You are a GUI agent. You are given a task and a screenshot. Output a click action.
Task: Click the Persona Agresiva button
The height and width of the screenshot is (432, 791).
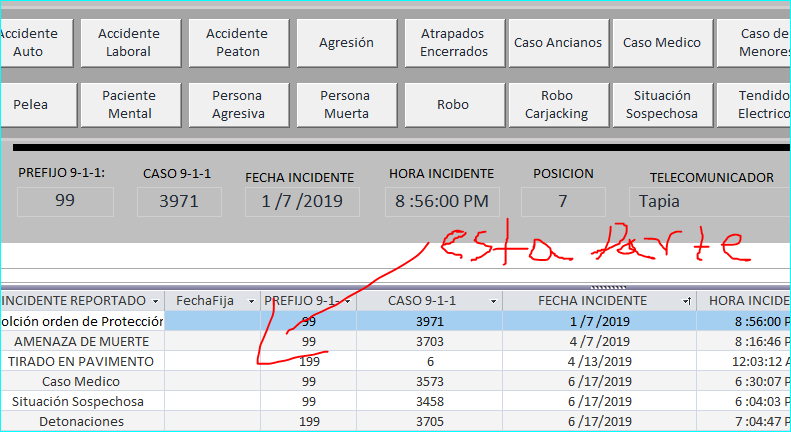pos(237,104)
